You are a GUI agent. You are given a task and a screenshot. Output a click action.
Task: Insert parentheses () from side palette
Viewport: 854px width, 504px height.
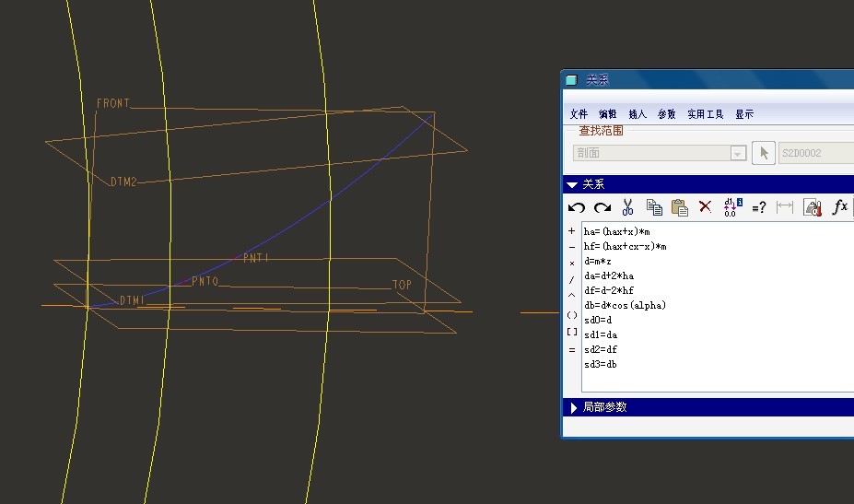point(572,315)
